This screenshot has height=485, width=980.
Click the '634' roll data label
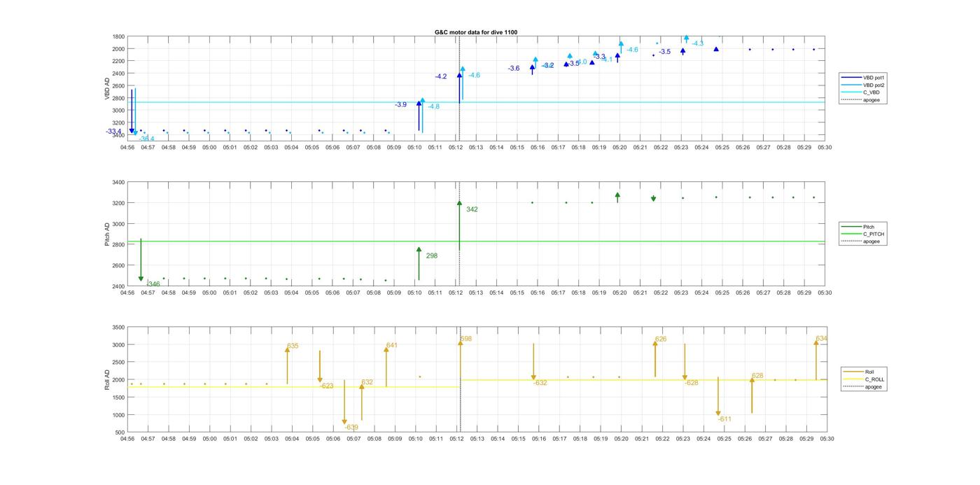(x=822, y=339)
